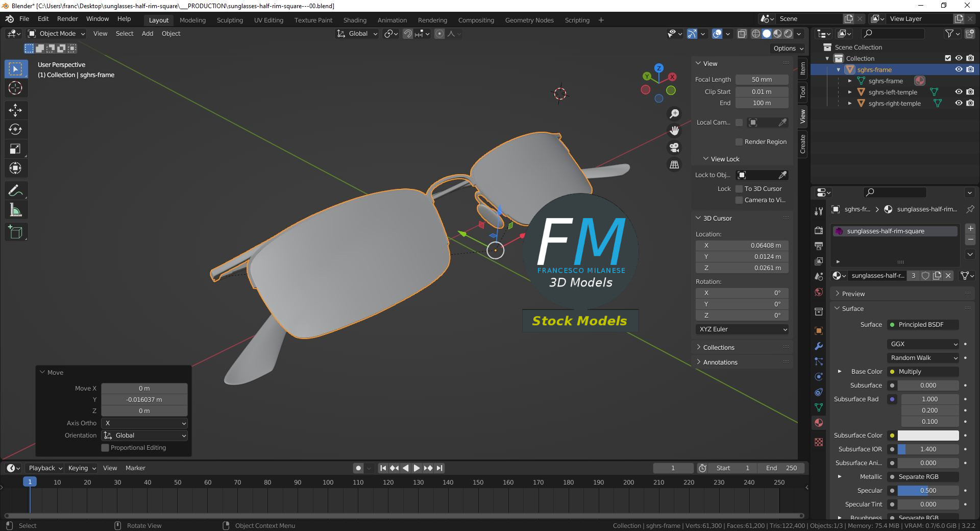Switch perspective/orthographic grid icon
The image size is (980, 531).
pyautogui.click(x=674, y=164)
